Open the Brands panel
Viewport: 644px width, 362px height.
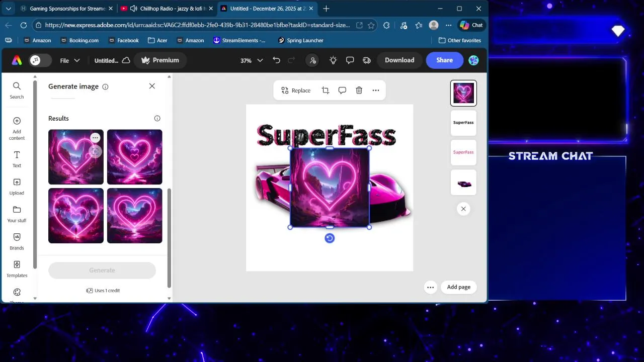point(17,241)
